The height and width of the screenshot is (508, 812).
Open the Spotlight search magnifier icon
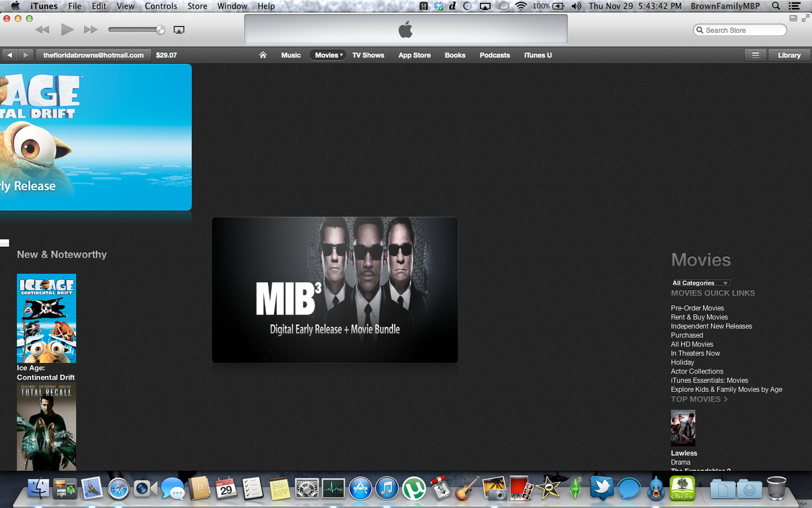point(776,6)
